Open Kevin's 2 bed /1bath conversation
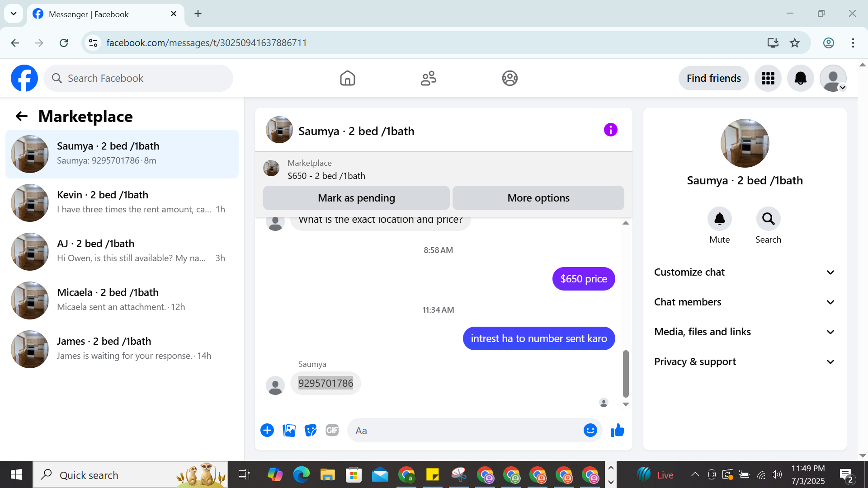This screenshot has height=488, width=868. 122,202
